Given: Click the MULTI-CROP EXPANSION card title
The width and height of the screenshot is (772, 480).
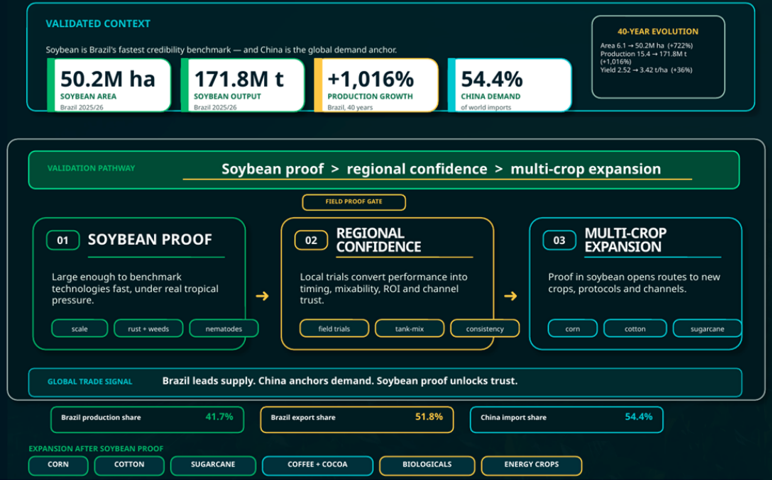Looking at the screenshot, I should [625, 240].
